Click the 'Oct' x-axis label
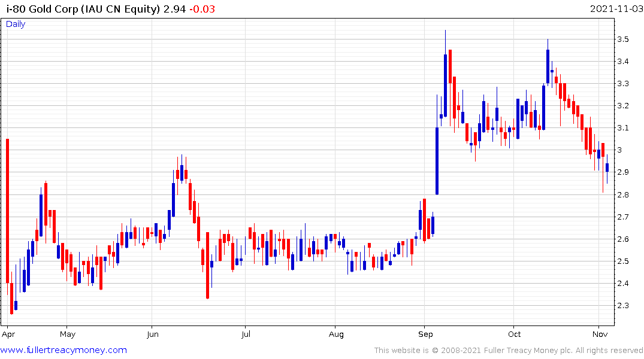 pyautogui.click(x=514, y=334)
